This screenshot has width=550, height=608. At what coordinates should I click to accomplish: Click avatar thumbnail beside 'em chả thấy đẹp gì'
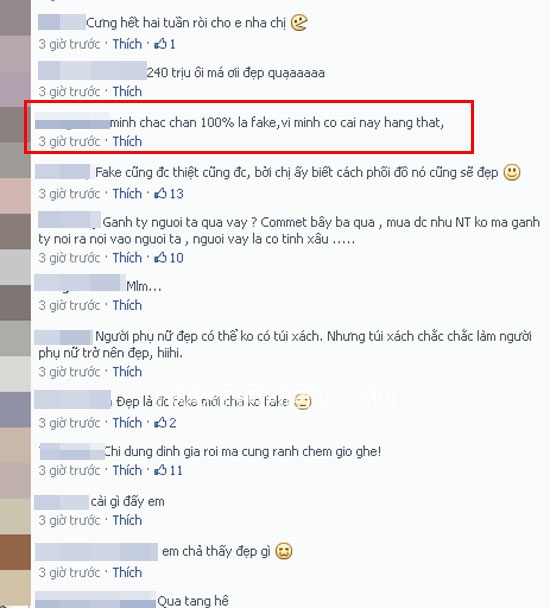click(x=15, y=553)
